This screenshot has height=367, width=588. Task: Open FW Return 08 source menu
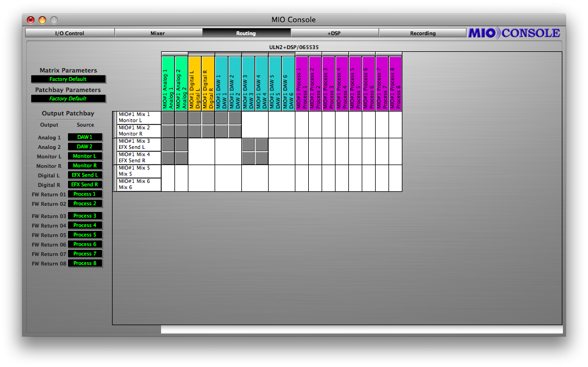(x=85, y=263)
